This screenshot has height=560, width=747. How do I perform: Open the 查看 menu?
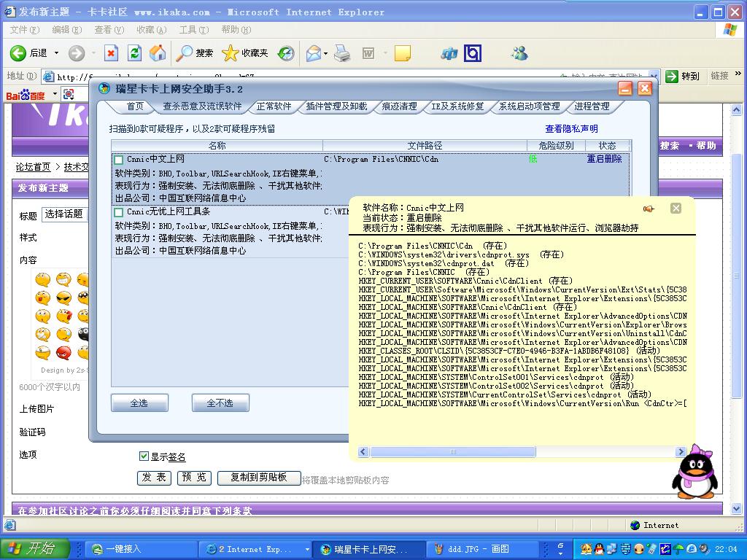pyautogui.click(x=109, y=29)
